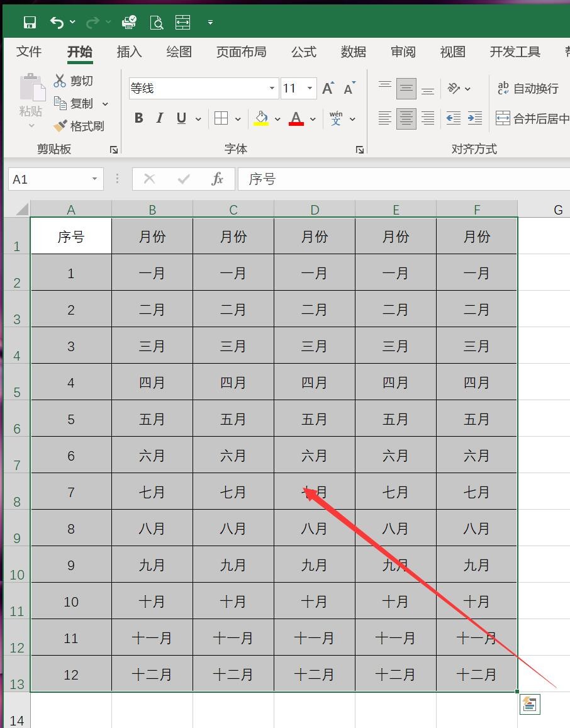
Task: Toggle bold formatting
Action: (x=138, y=118)
